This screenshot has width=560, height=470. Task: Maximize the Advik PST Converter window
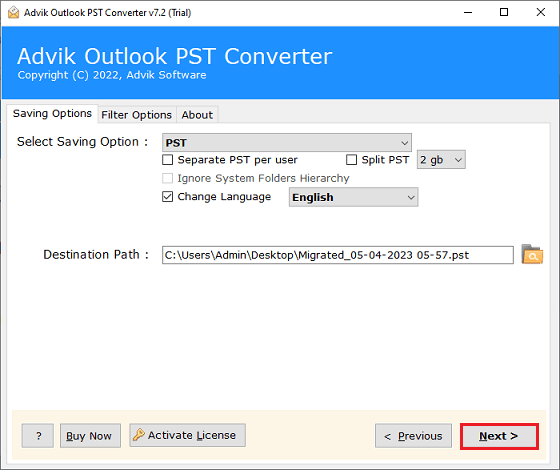click(504, 12)
